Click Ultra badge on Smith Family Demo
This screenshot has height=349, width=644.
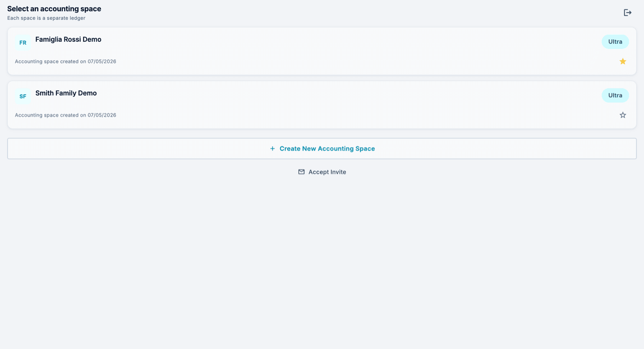615,95
